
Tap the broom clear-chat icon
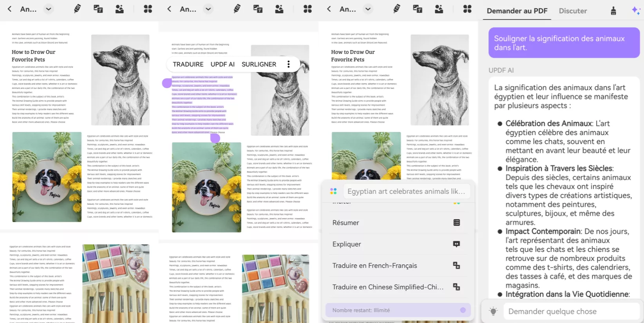tap(613, 11)
